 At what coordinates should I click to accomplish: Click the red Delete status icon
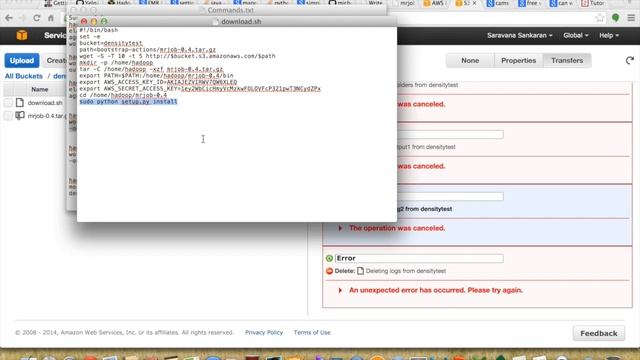point(329,271)
